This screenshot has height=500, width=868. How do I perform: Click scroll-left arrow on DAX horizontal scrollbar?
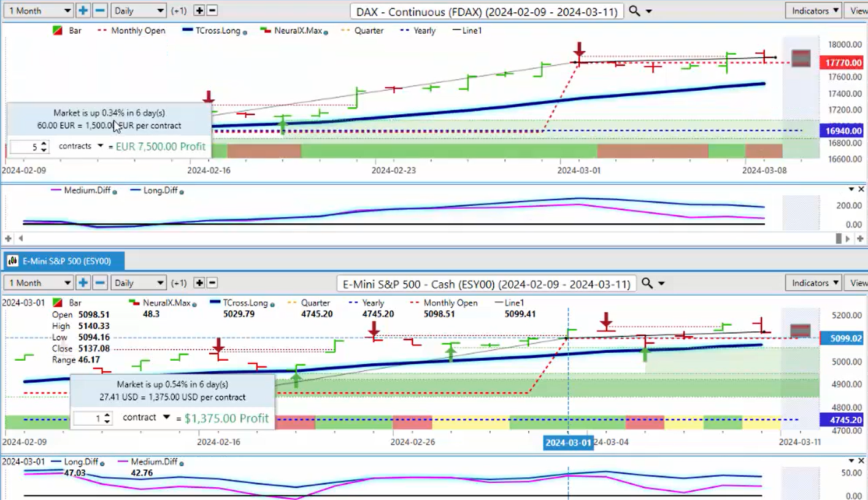click(21, 238)
